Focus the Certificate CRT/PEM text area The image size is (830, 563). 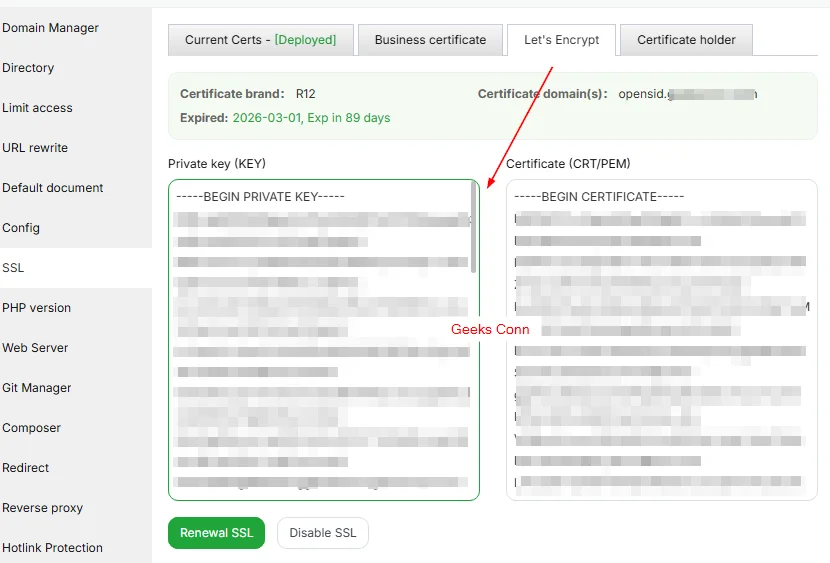pos(662,340)
